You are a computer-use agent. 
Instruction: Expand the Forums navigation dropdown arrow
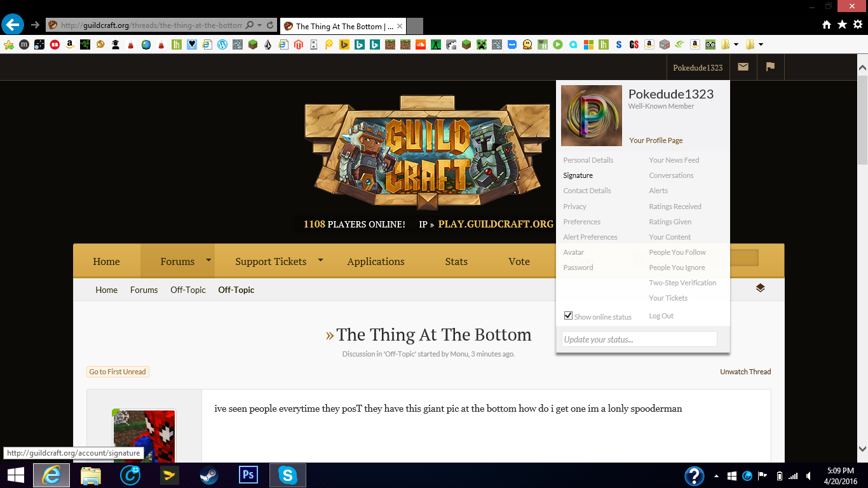point(208,260)
